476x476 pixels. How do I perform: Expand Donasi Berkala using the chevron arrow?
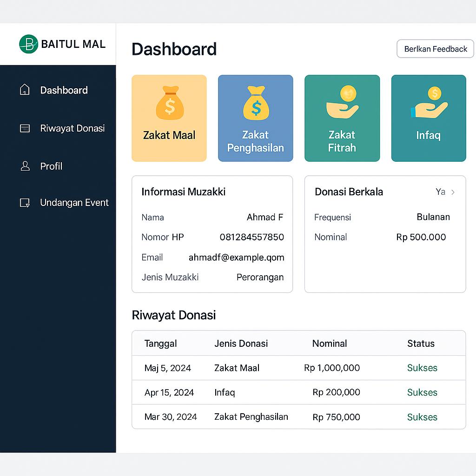pos(453,192)
